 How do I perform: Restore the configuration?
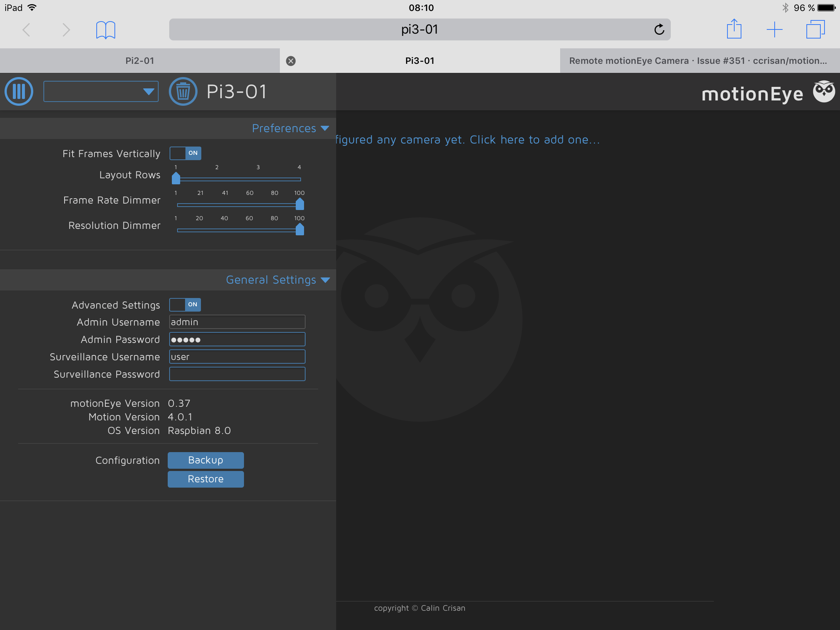(205, 479)
